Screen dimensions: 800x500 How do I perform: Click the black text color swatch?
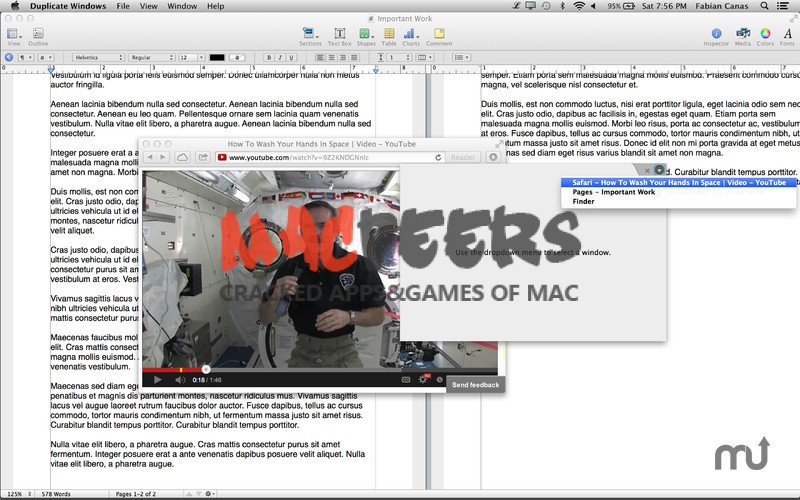217,58
